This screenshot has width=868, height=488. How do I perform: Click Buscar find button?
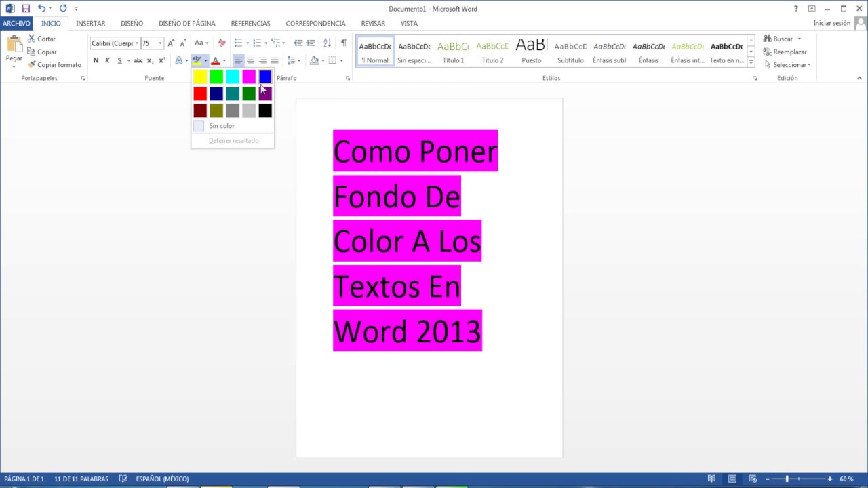(x=778, y=39)
